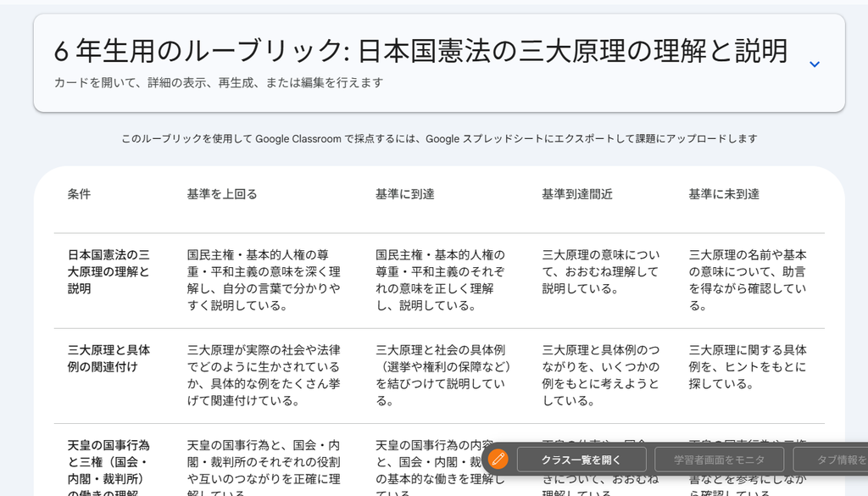Image resolution: width=868 pixels, height=496 pixels.
Task: Click criterion 日本国憲法の三大原理の理解と説明 row label
Action: click(x=108, y=272)
